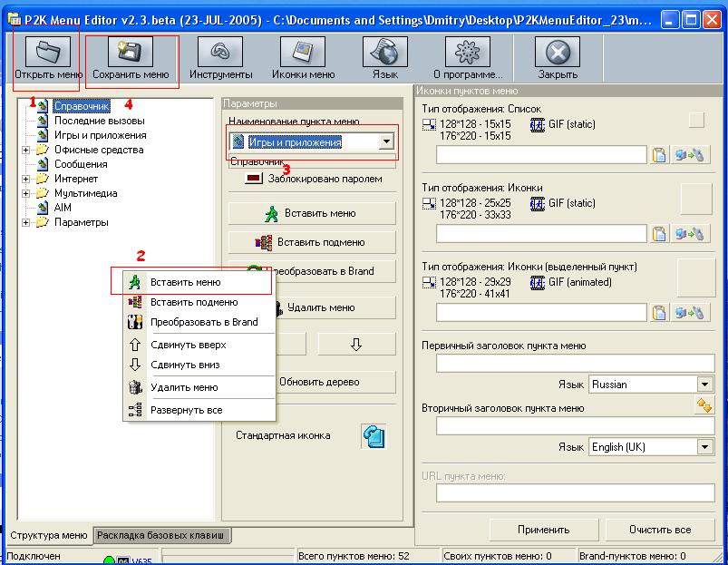
Task: Click the Вставить подменю button in Параметры
Action: coord(312,242)
